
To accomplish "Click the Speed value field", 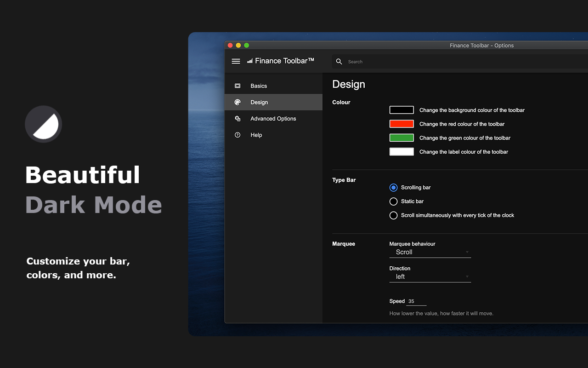I will 417,301.
